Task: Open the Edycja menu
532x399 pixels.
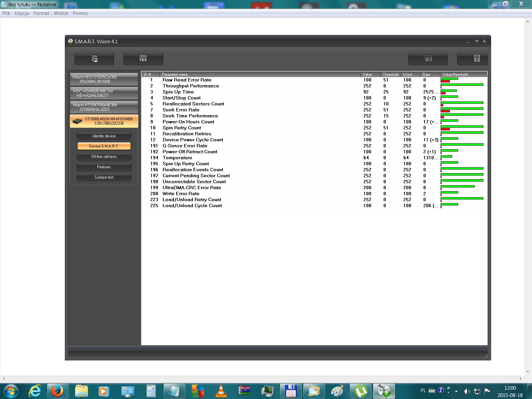Action: pos(22,13)
